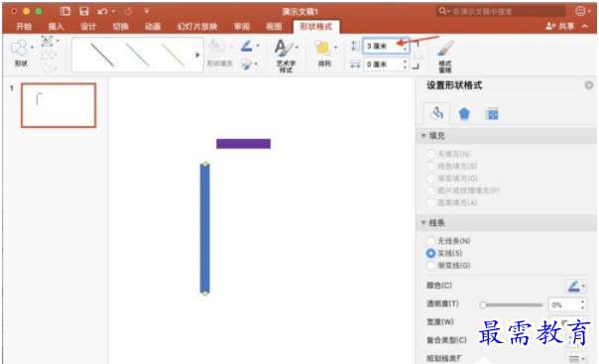Select the 无填充(N) radio button
Image resolution: width=599 pixels, height=364 pixels.
tap(430, 154)
